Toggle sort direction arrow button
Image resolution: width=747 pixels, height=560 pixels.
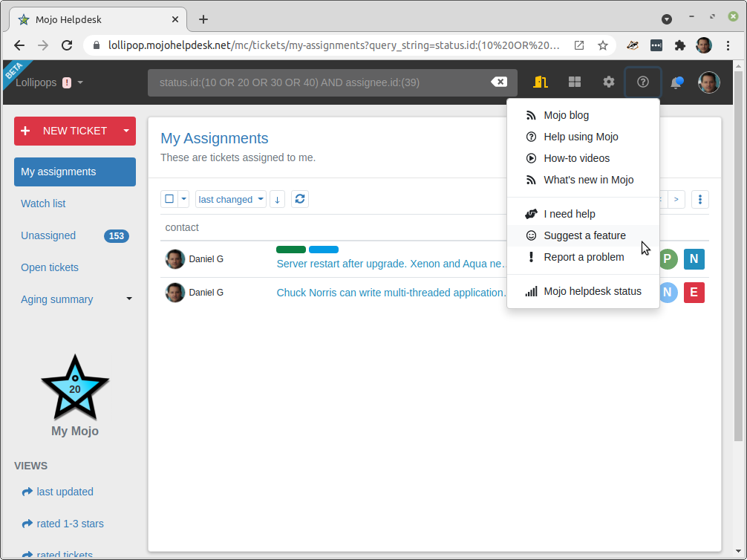tap(277, 199)
